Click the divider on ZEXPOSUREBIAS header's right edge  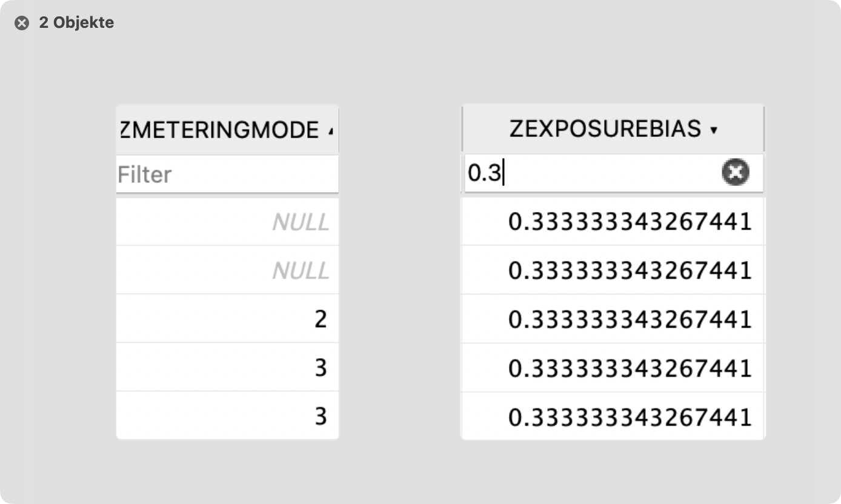coord(763,129)
